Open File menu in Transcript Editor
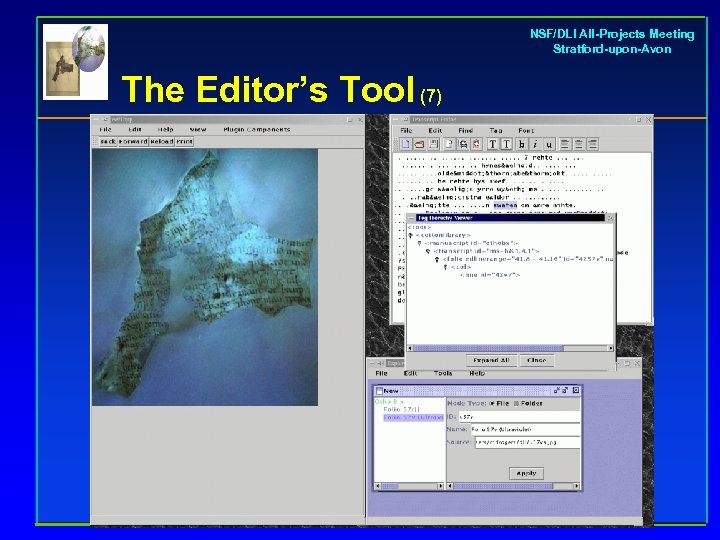The width and height of the screenshot is (720, 540). point(406,130)
